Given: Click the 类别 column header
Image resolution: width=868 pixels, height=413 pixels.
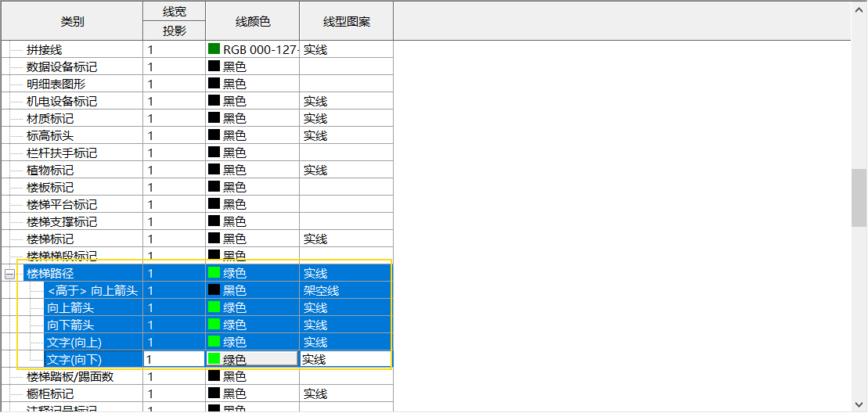Looking at the screenshot, I should [x=71, y=21].
